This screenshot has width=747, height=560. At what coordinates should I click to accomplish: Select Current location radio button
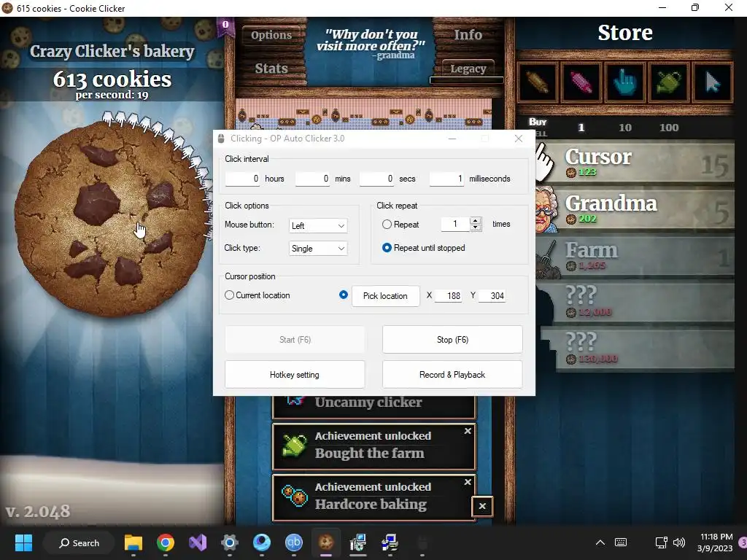pyautogui.click(x=229, y=295)
